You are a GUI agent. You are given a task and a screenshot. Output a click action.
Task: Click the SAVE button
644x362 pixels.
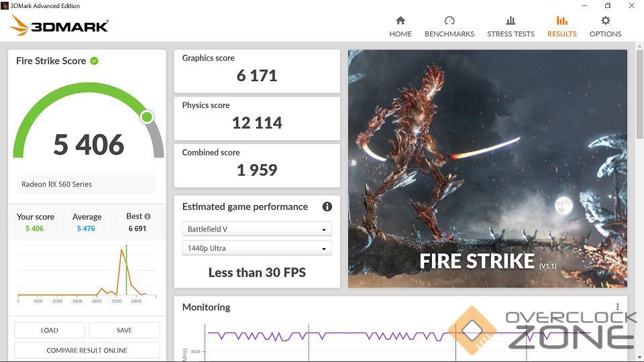click(x=124, y=330)
